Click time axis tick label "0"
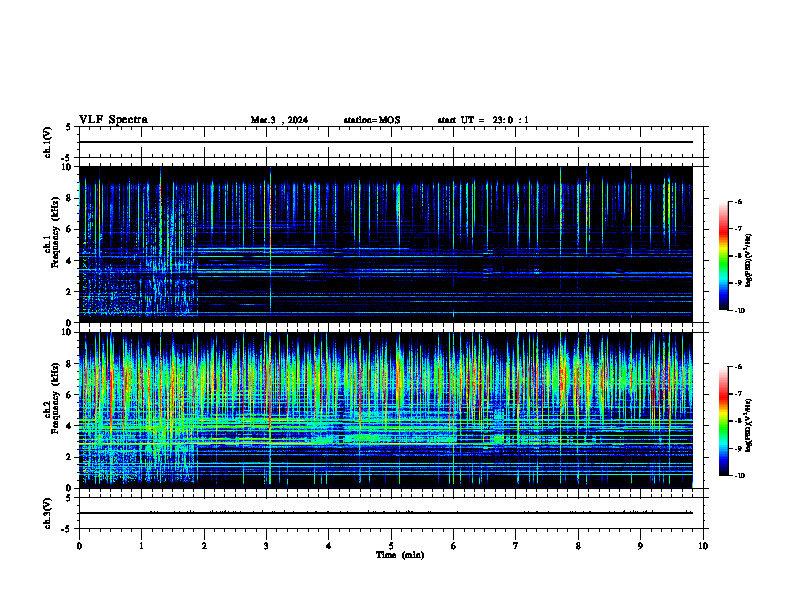792x612 pixels. pos(79,546)
